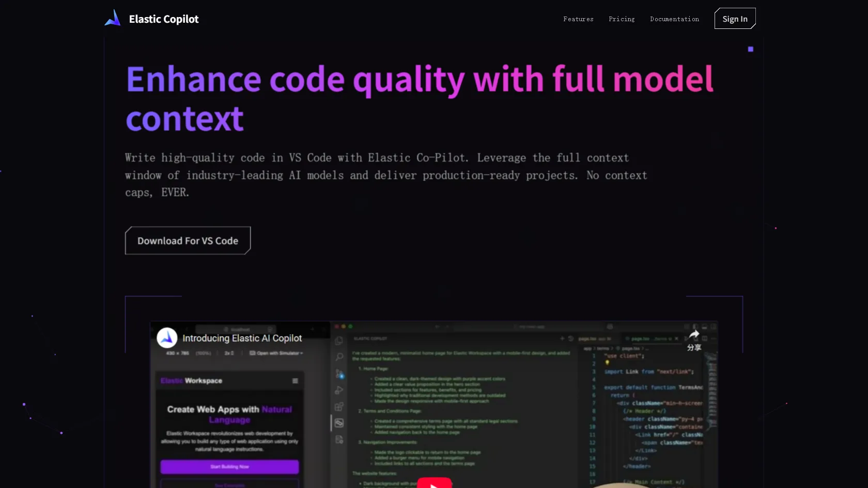
Task: Open the YouTube channel avatar in video
Action: 167,338
